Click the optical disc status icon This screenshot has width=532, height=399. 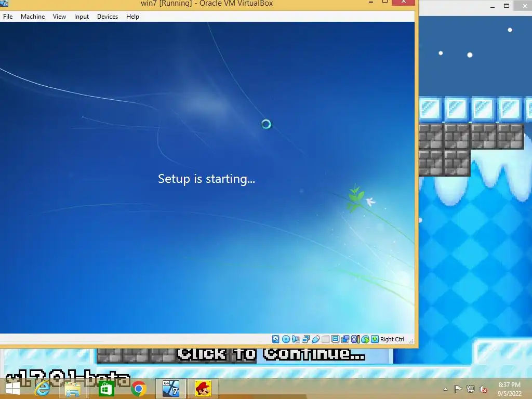(286, 339)
